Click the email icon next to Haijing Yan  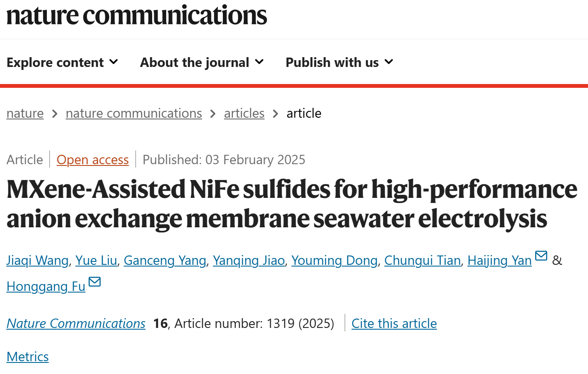pyautogui.click(x=541, y=255)
